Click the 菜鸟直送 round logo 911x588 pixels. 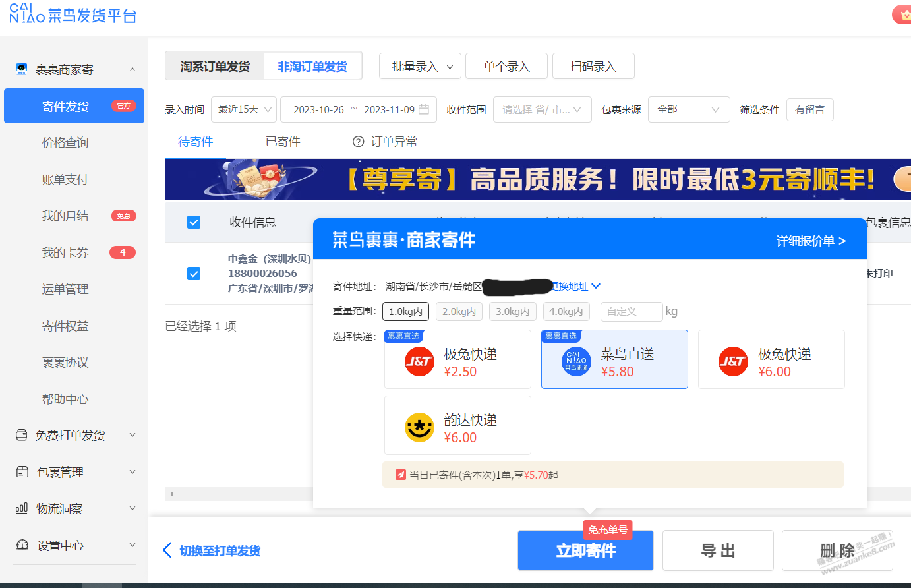pyautogui.click(x=576, y=361)
